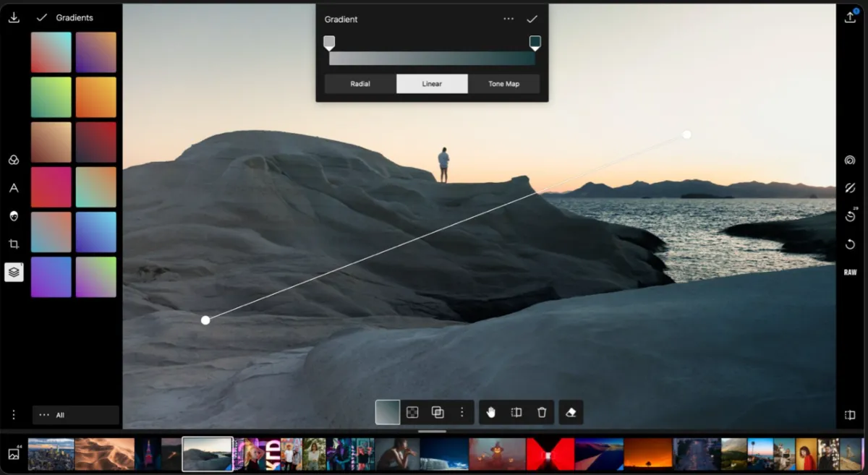Toggle the checkerboard mask view

point(412,412)
